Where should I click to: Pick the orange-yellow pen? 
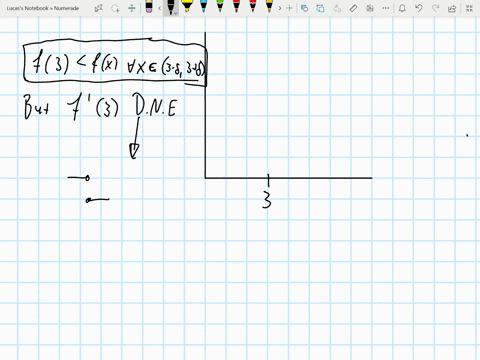(269, 7)
